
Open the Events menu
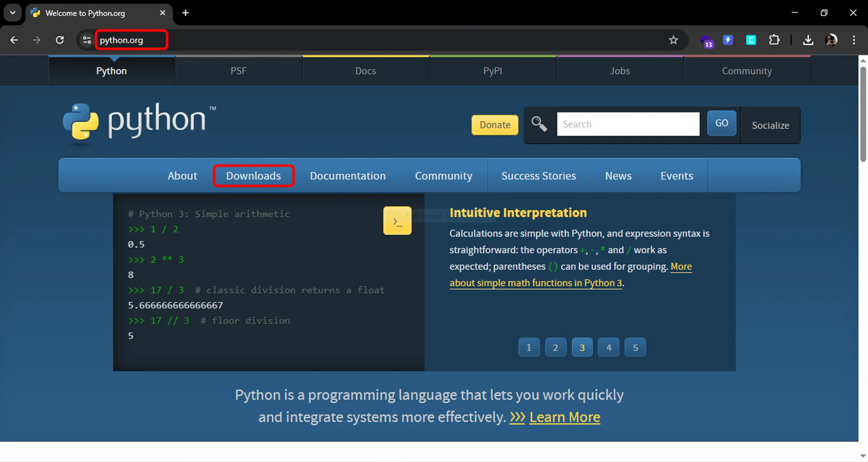(676, 175)
